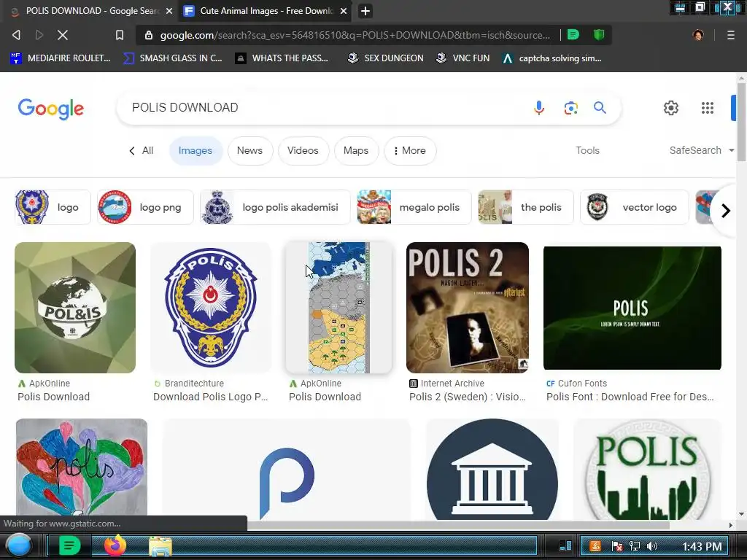Image resolution: width=747 pixels, height=560 pixels.
Task: Open File Explorer from the taskbar
Action: click(x=160, y=545)
